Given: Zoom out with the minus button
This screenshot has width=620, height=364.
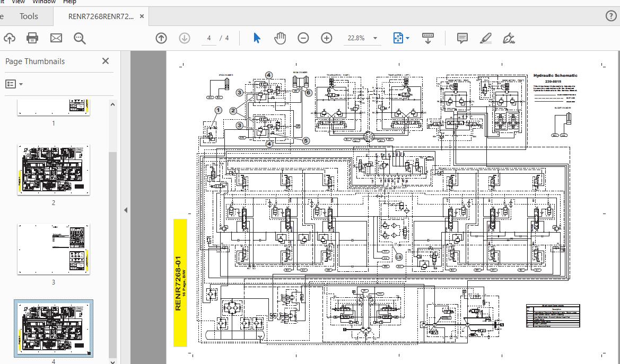Looking at the screenshot, I should [303, 38].
